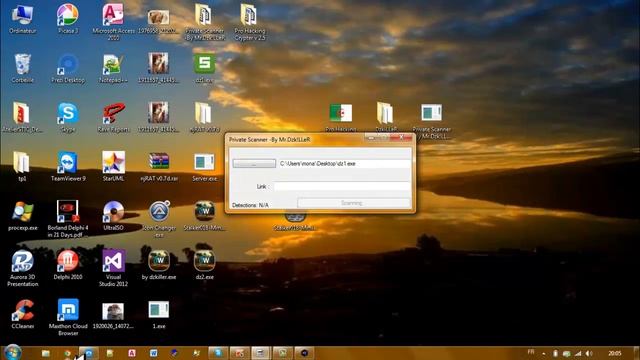
Task: Open the Windows Start menu
Action: [12, 352]
